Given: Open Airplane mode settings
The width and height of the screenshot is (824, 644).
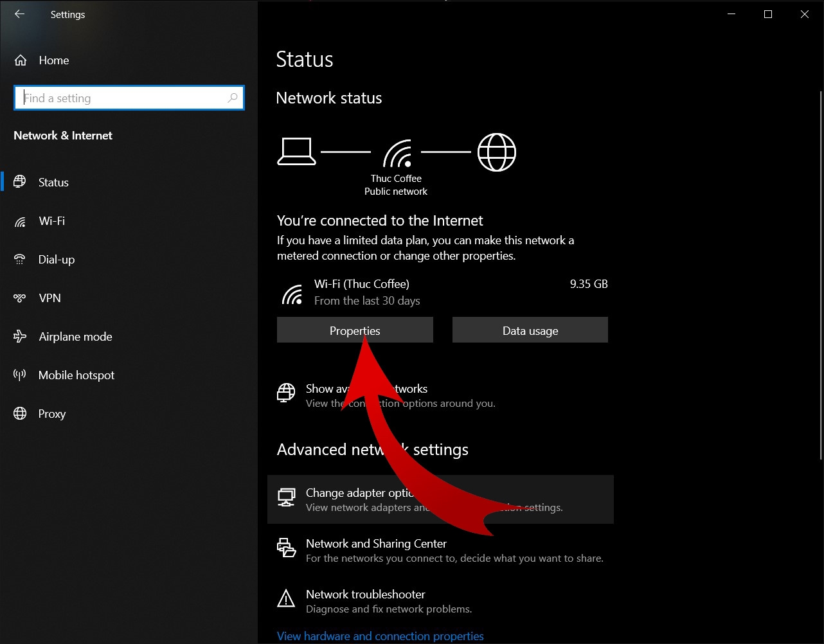Looking at the screenshot, I should [x=129, y=337].
